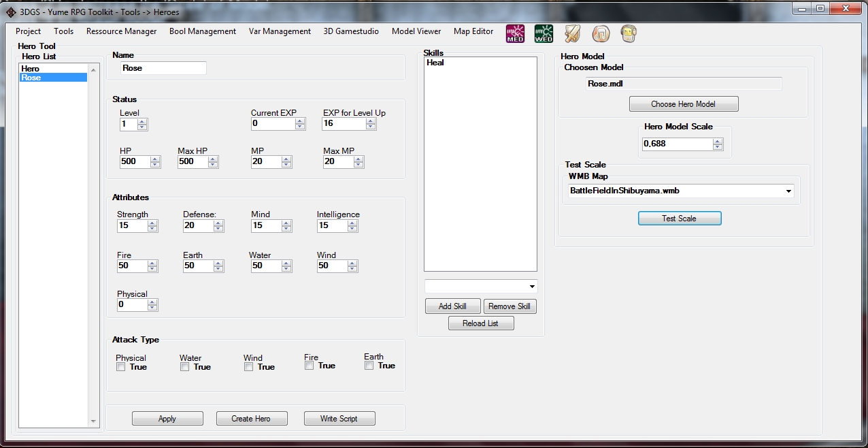This screenshot has height=448, width=868.
Task: Click the Choose Hero Model button
Action: 684,104
